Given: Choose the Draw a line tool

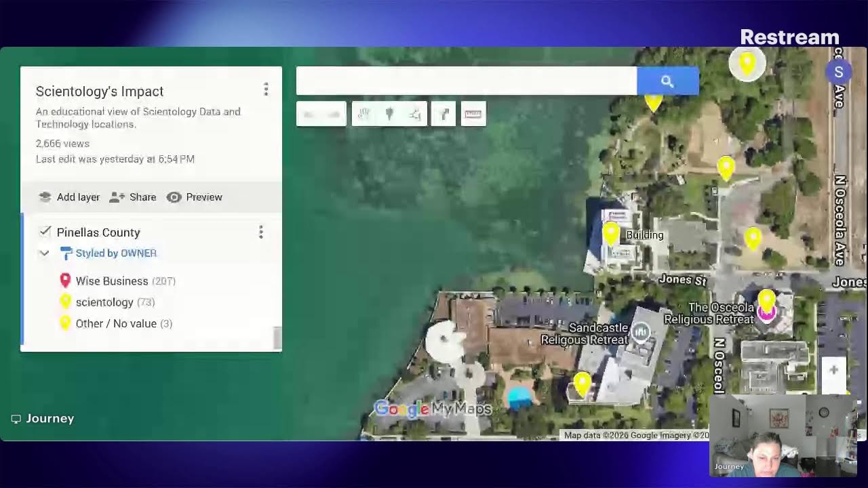Looking at the screenshot, I should 415,114.
